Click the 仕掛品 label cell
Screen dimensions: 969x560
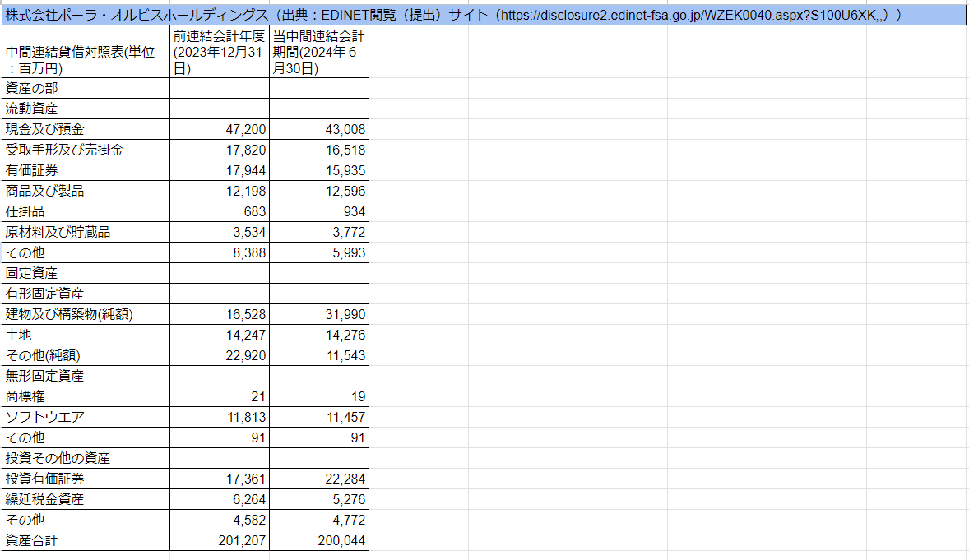[x=86, y=211]
